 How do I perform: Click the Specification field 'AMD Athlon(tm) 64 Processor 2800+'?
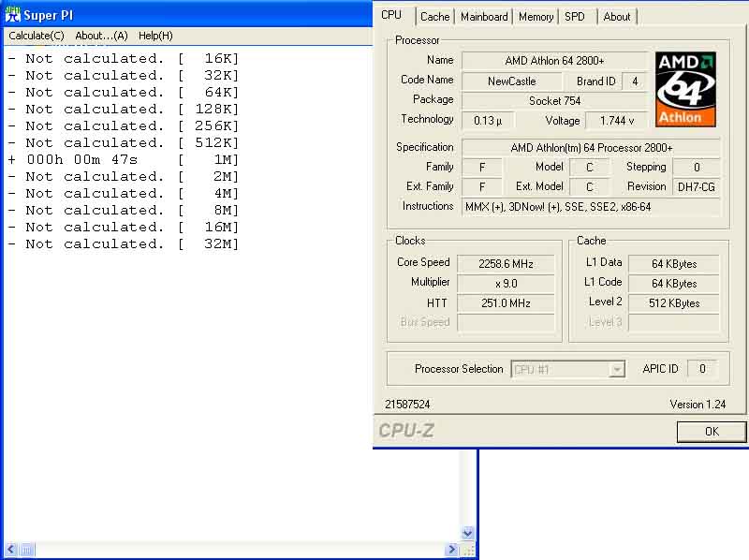pyautogui.click(x=591, y=148)
